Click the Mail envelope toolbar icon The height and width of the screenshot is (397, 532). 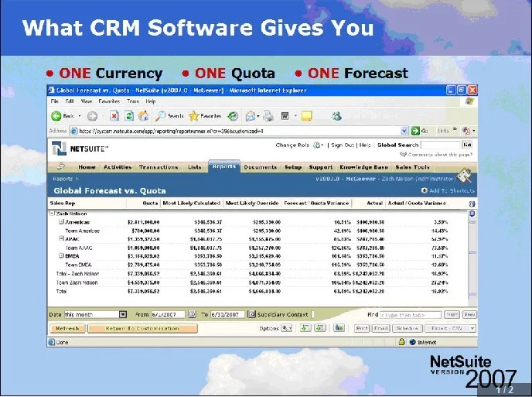(x=251, y=116)
